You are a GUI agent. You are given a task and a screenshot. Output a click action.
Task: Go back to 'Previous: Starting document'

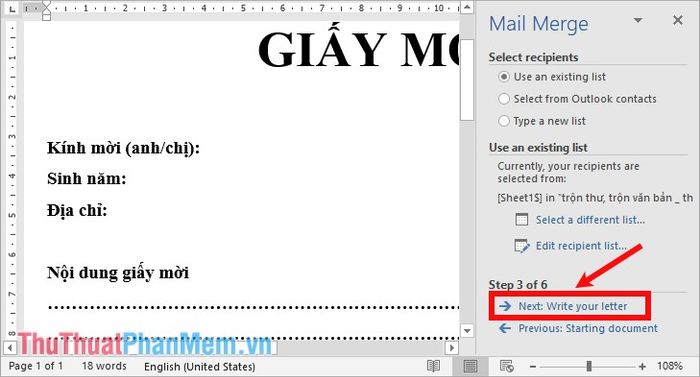coord(588,328)
